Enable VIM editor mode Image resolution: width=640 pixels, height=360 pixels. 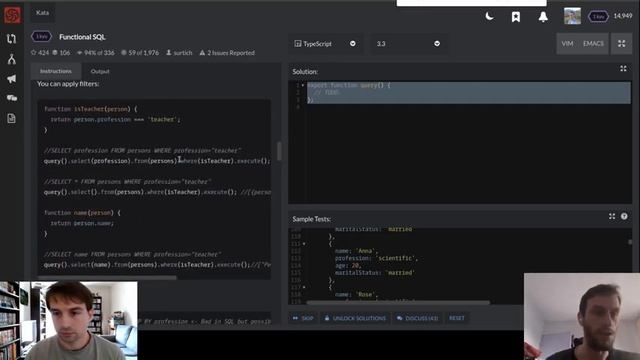tap(567, 44)
